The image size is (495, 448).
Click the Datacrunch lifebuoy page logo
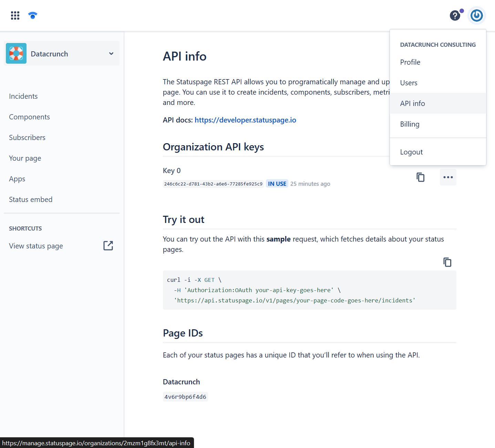(16, 53)
